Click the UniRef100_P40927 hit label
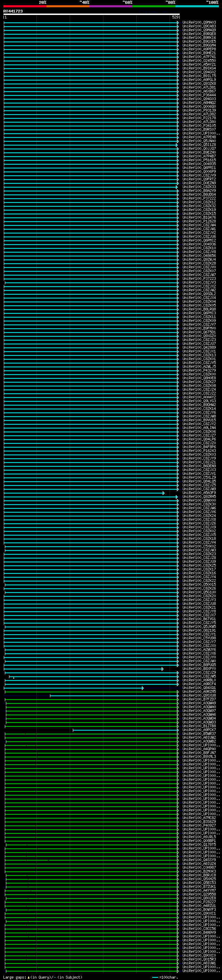Image resolution: width=222 pixels, height=980 pixels. (199, 825)
